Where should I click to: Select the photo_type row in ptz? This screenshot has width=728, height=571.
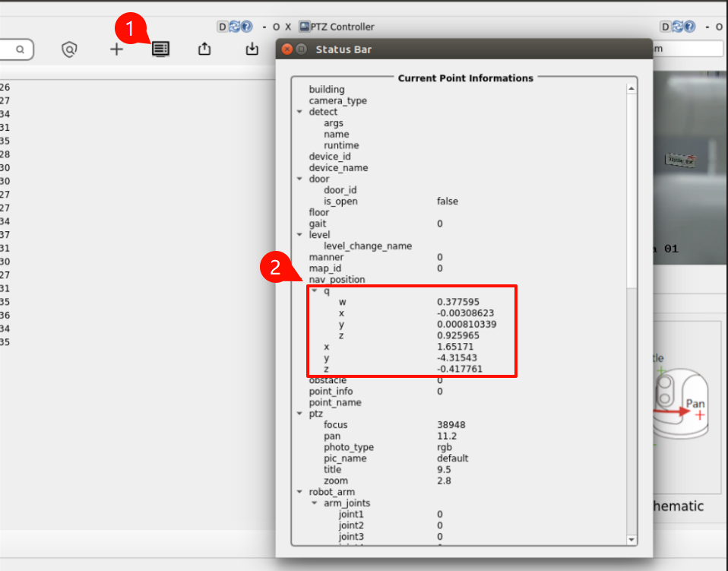(x=346, y=447)
